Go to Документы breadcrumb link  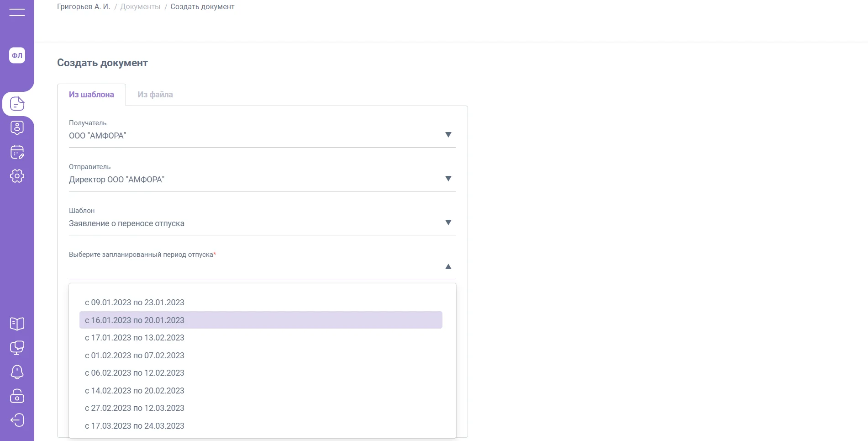click(140, 7)
